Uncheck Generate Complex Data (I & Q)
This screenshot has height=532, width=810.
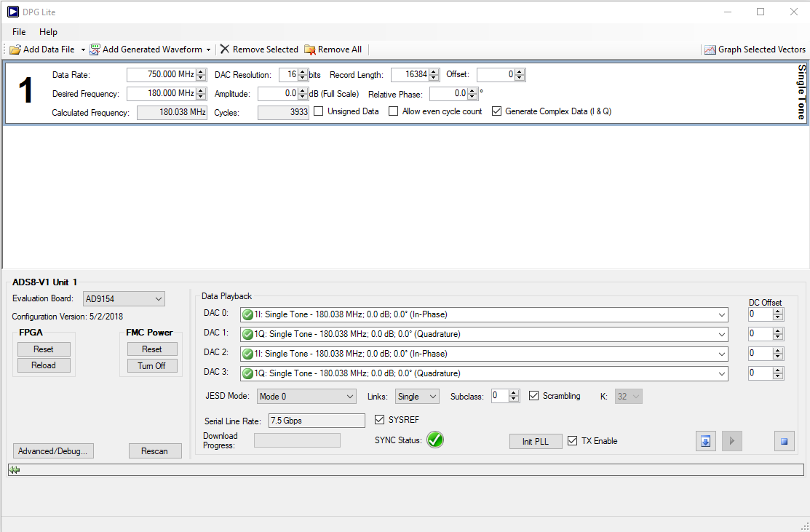(497, 111)
